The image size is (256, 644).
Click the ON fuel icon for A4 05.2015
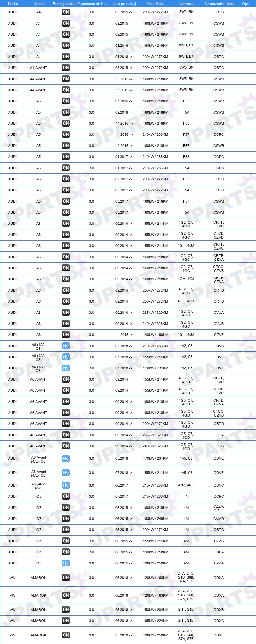[66, 12]
